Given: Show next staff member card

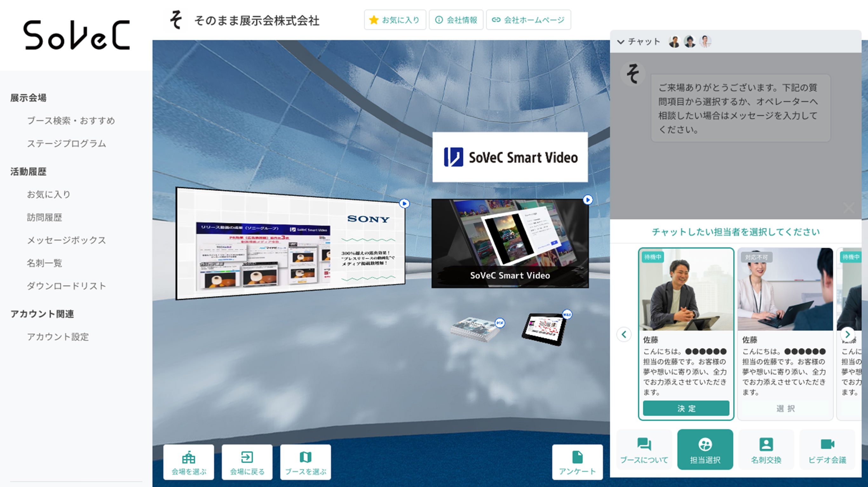Looking at the screenshot, I should [x=847, y=334].
